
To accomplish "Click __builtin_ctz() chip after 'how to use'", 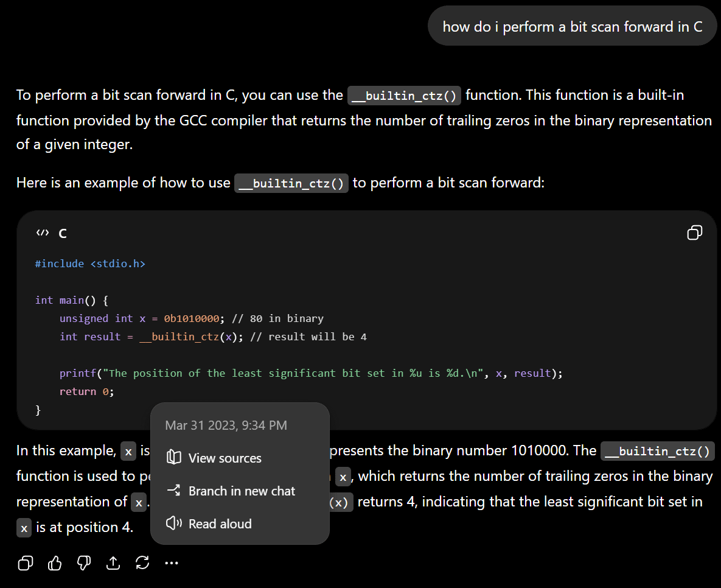I will [291, 184].
